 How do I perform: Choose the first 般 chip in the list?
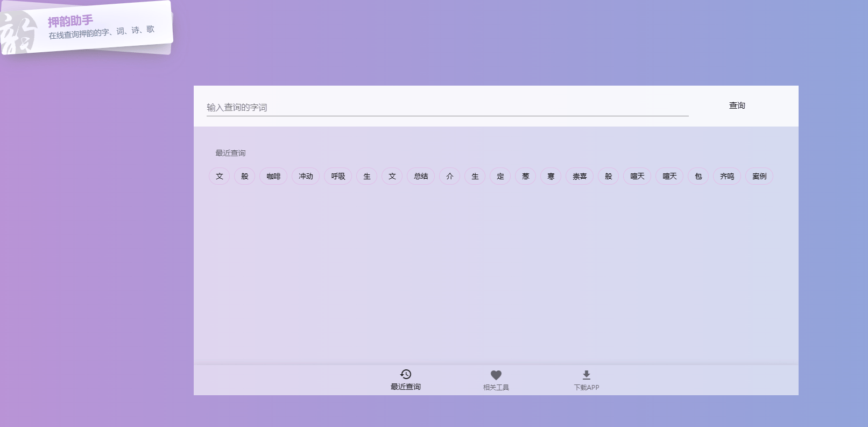(x=245, y=176)
